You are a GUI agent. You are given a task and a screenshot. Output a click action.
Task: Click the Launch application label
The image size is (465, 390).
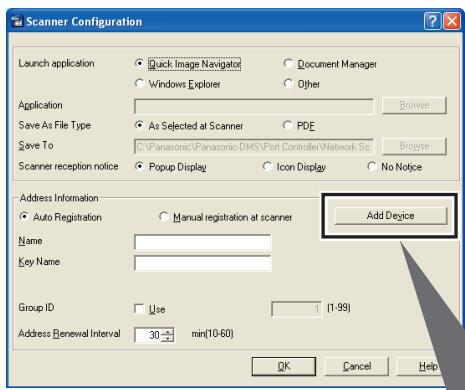pos(56,63)
